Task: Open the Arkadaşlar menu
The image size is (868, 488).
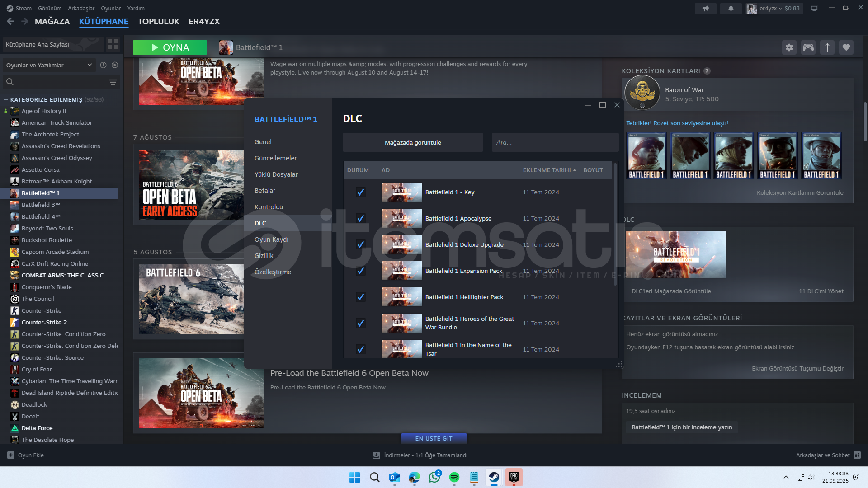Action: coord(81,8)
